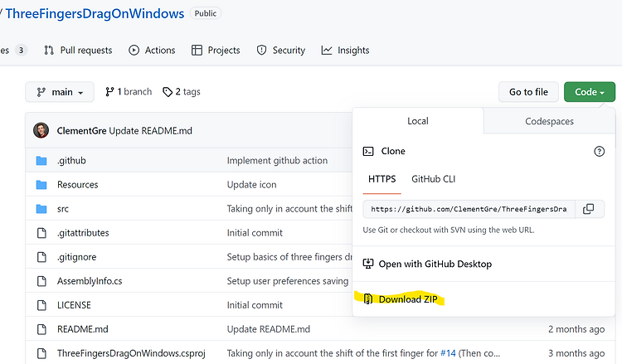Click the file icon beside AssemblyInfo.cs
Screen dimensions: 622x364
click(41, 281)
